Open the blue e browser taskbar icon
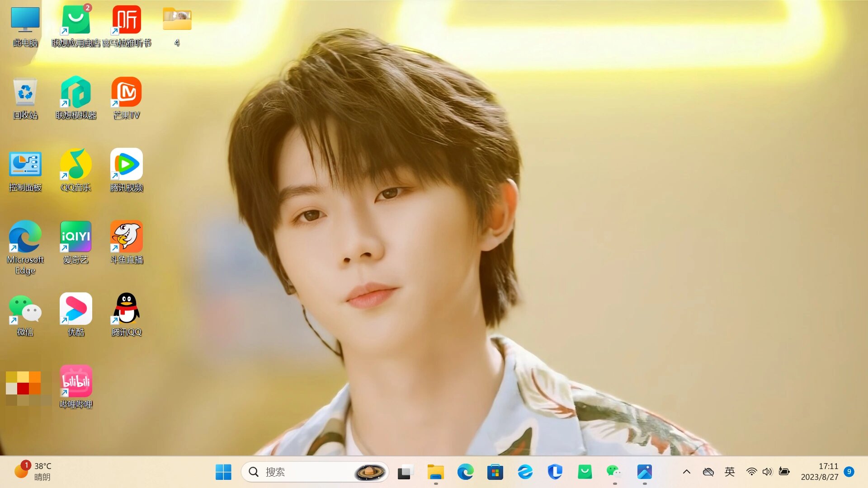This screenshot has height=488, width=868. (525, 472)
